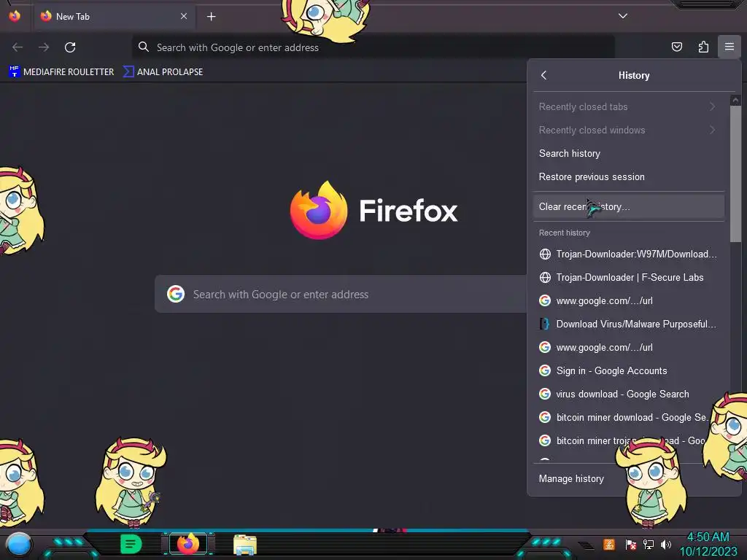Open the Action Center flag tray icon

(631, 544)
